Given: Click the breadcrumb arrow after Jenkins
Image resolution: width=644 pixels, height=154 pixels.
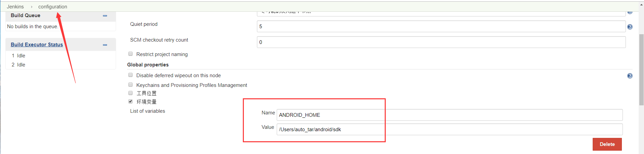Looking at the screenshot, I should (32, 7).
